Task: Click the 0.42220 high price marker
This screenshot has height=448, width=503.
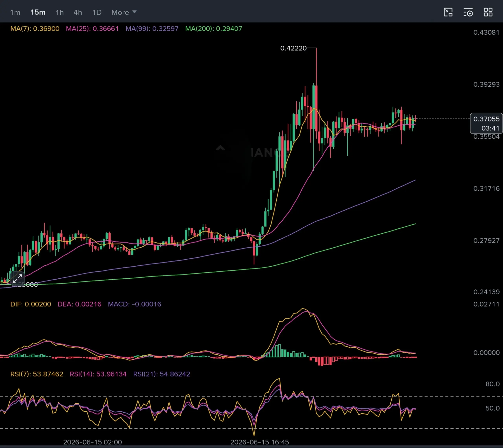Action: (293, 48)
